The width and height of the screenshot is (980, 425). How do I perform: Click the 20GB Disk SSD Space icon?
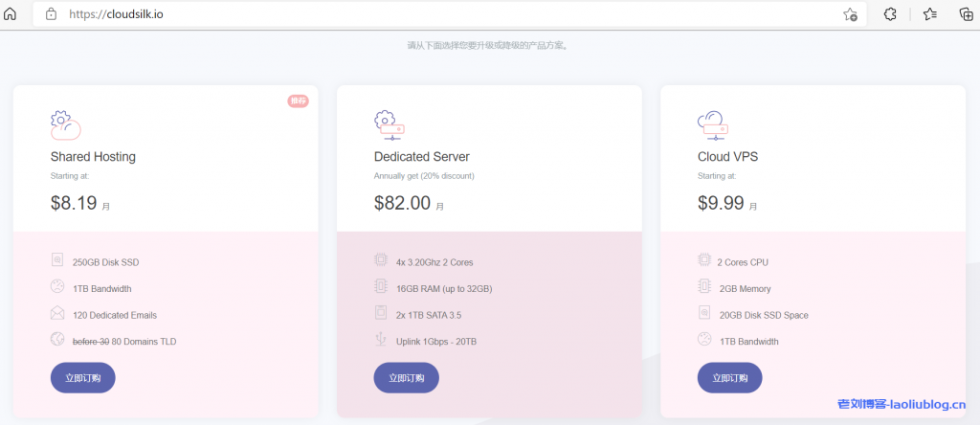pos(704,313)
